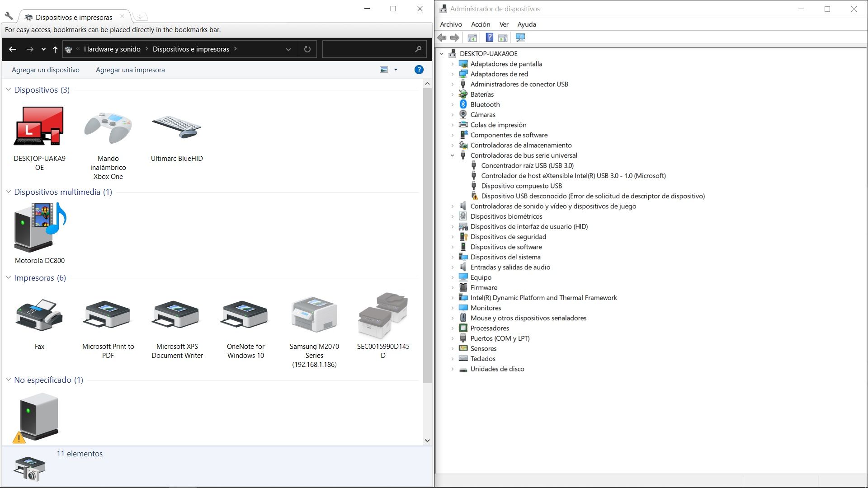The width and height of the screenshot is (868, 488).
Task: Collapse the Impresoras (6) group
Action: coord(8,277)
